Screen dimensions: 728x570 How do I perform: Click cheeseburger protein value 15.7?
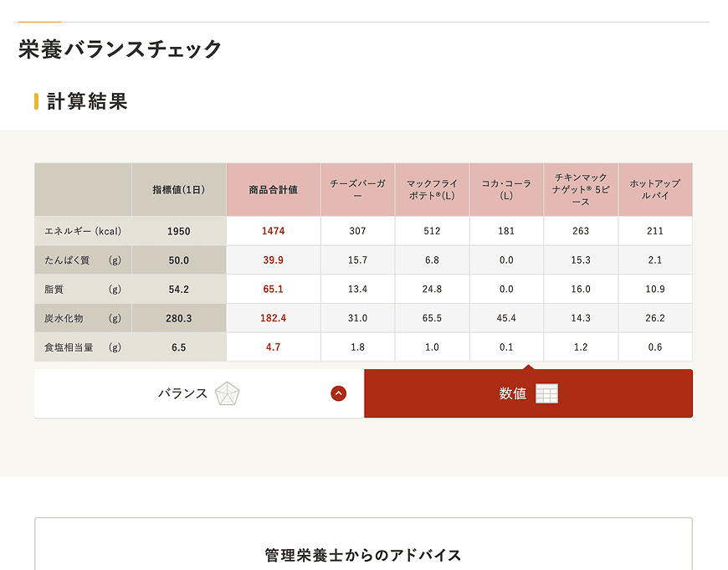point(357,260)
